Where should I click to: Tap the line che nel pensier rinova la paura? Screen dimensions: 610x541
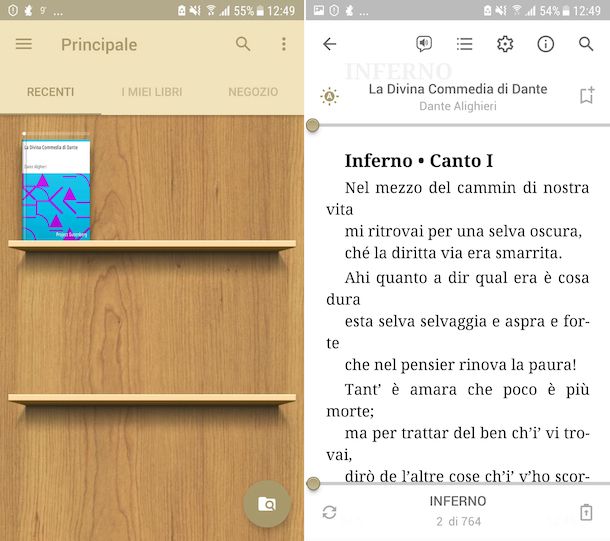(x=461, y=365)
